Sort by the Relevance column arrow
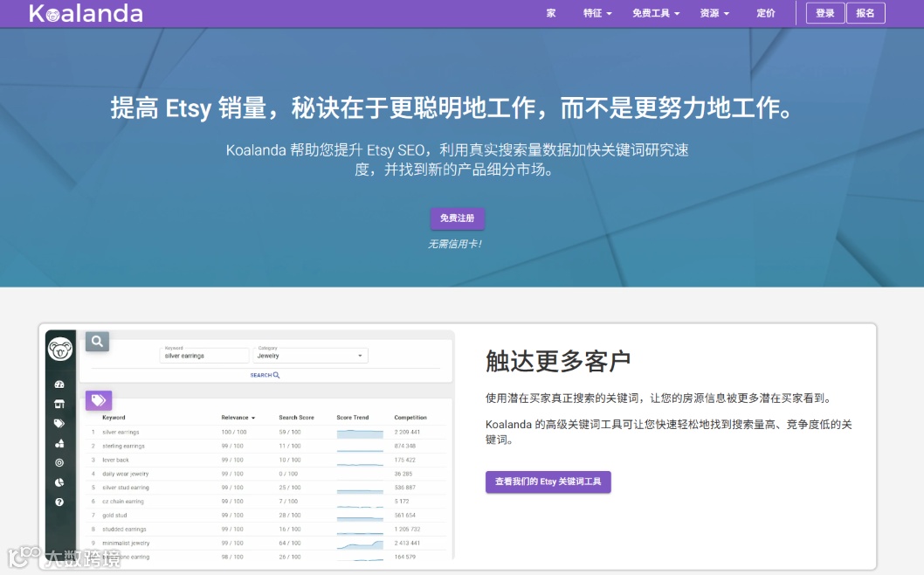The image size is (924, 575). point(253,418)
